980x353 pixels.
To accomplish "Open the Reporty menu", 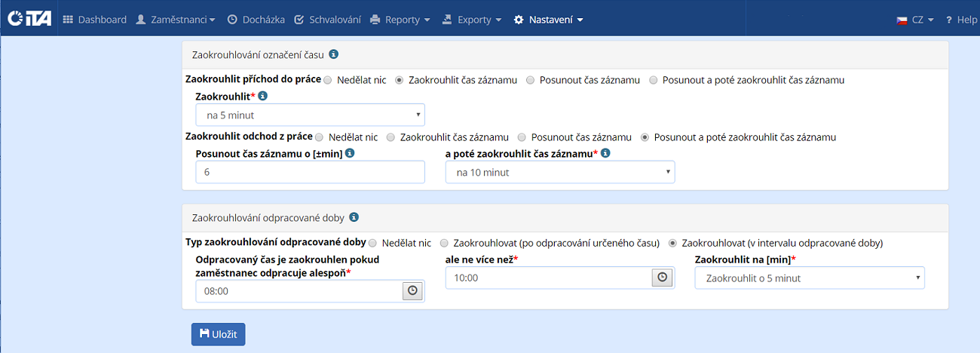I will pyautogui.click(x=400, y=20).
